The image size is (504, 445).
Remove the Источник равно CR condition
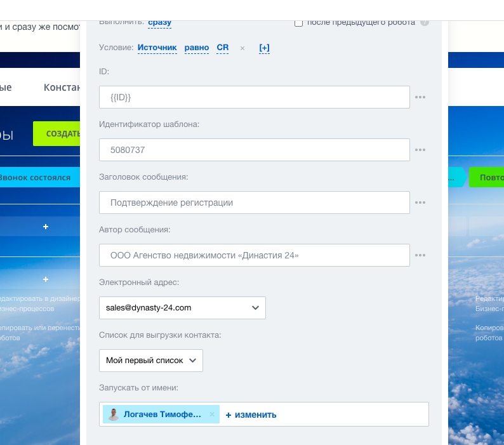click(242, 48)
